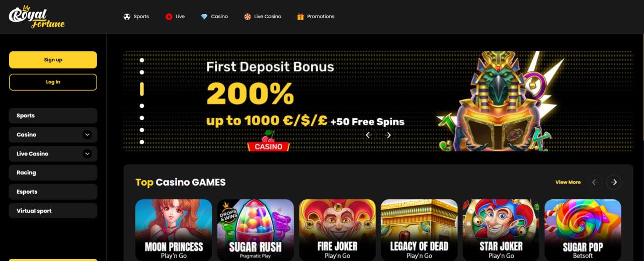Click the red Live play icon
The height and width of the screenshot is (261, 644).
coord(169,17)
